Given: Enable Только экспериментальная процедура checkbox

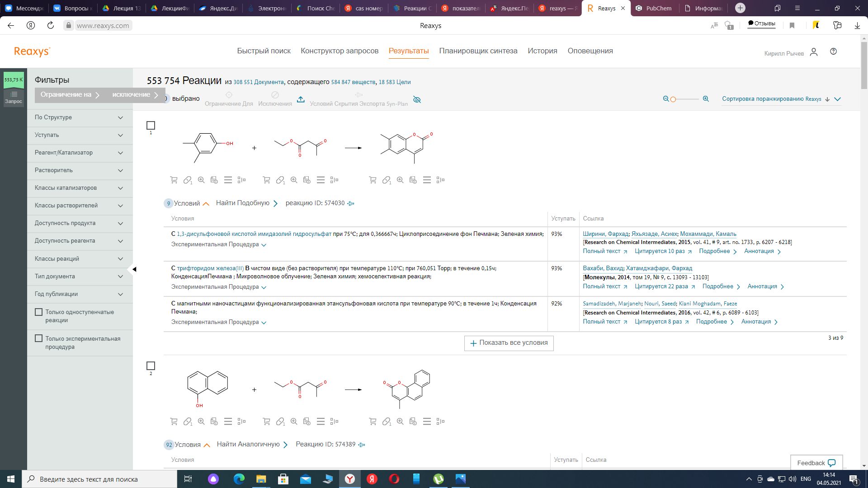Looking at the screenshot, I should pos(39,338).
